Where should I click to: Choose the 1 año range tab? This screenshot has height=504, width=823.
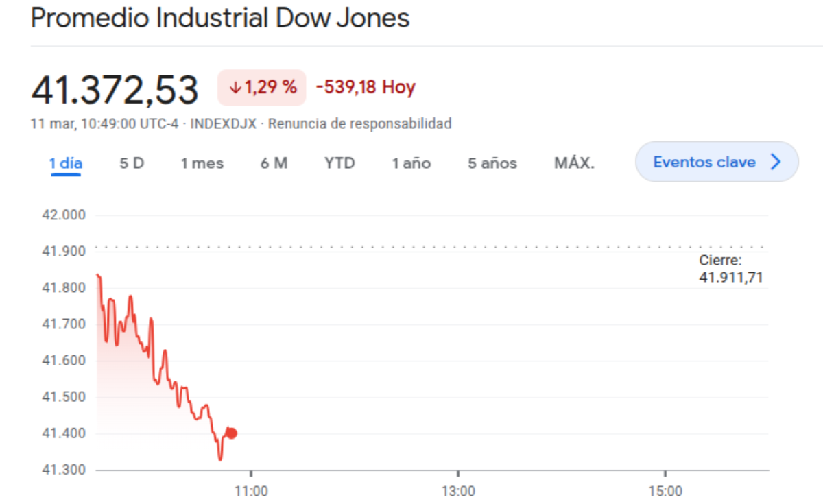coord(411,163)
